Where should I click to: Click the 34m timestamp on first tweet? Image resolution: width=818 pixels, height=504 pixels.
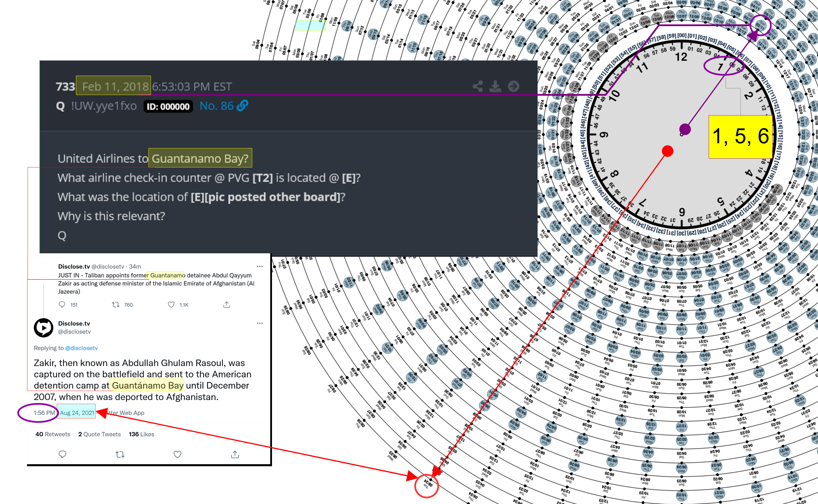pyautogui.click(x=135, y=266)
